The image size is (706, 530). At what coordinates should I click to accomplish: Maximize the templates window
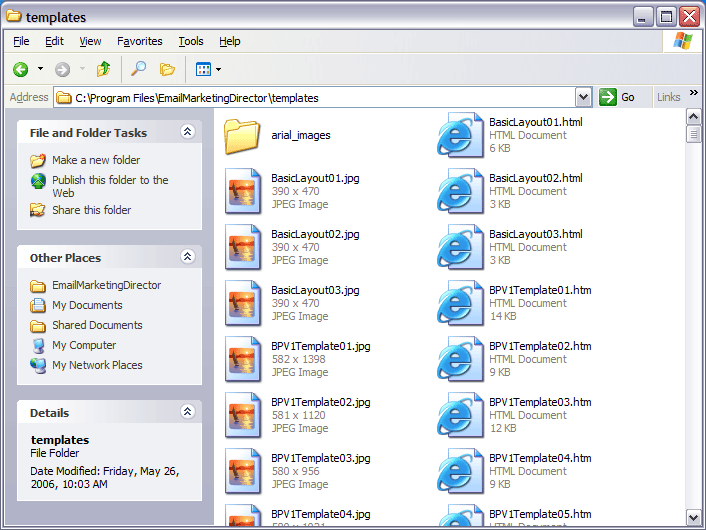pos(666,17)
